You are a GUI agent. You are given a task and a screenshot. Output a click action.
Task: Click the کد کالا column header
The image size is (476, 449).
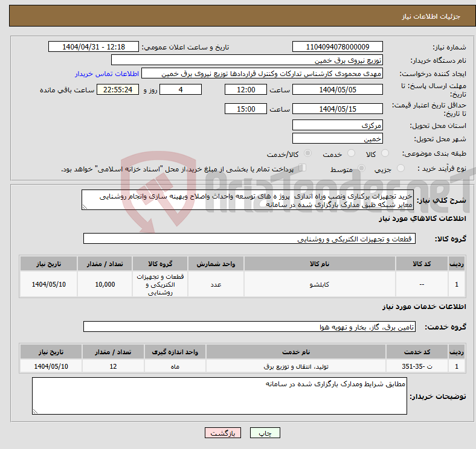click(422, 264)
